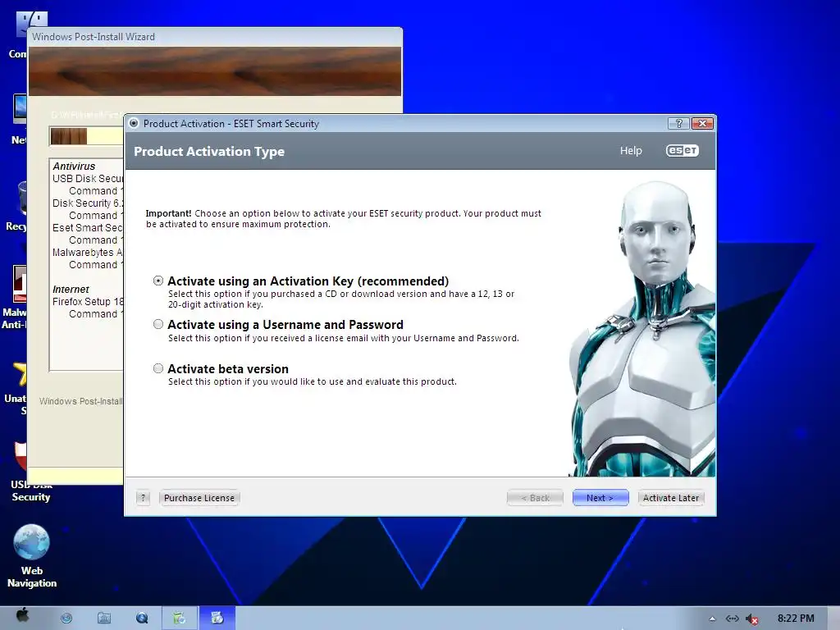This screenshot has height=630, width=840.
Task: Open the QuickTime-style Q icon in taskbar
Action: click(x=142, y=619)
